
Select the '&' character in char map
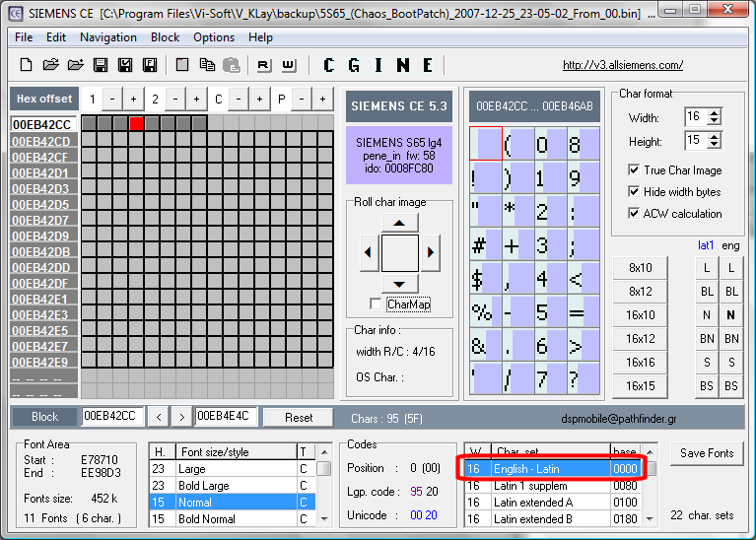[x=486, y=346]
